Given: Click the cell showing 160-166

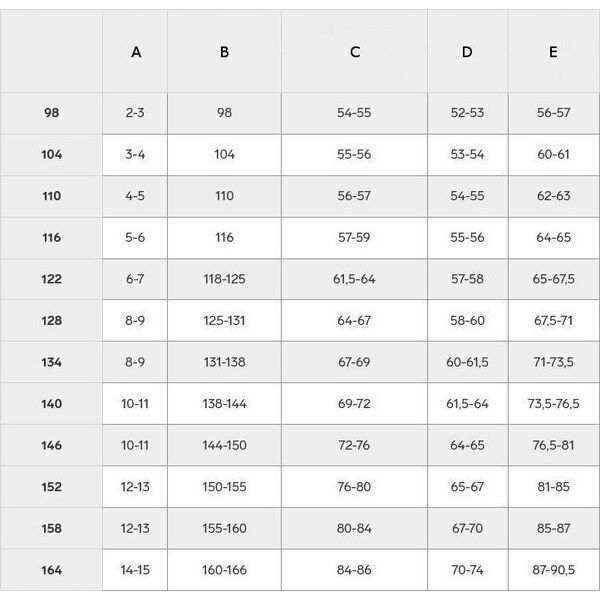Looking at the screenshot, I should 224,570.
